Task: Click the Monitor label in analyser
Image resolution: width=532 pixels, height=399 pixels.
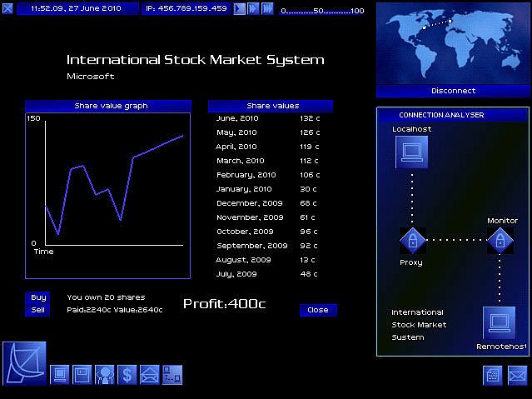Action: point(503,221)
